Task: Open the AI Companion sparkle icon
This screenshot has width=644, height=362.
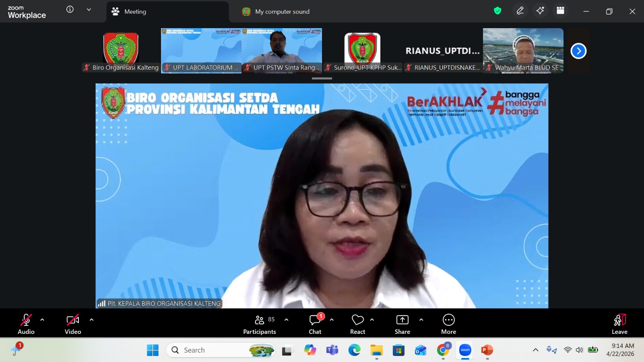Action: pyautogui.click(x=540, y=11)
